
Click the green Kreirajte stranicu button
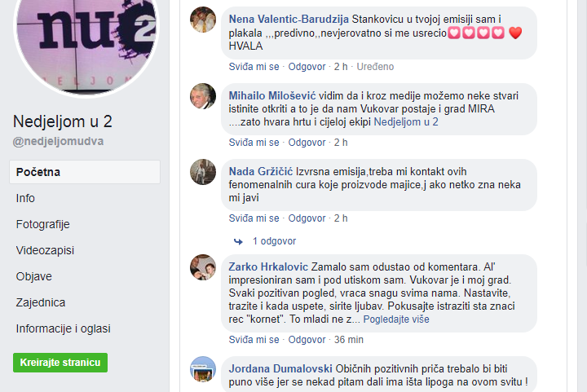60,363
